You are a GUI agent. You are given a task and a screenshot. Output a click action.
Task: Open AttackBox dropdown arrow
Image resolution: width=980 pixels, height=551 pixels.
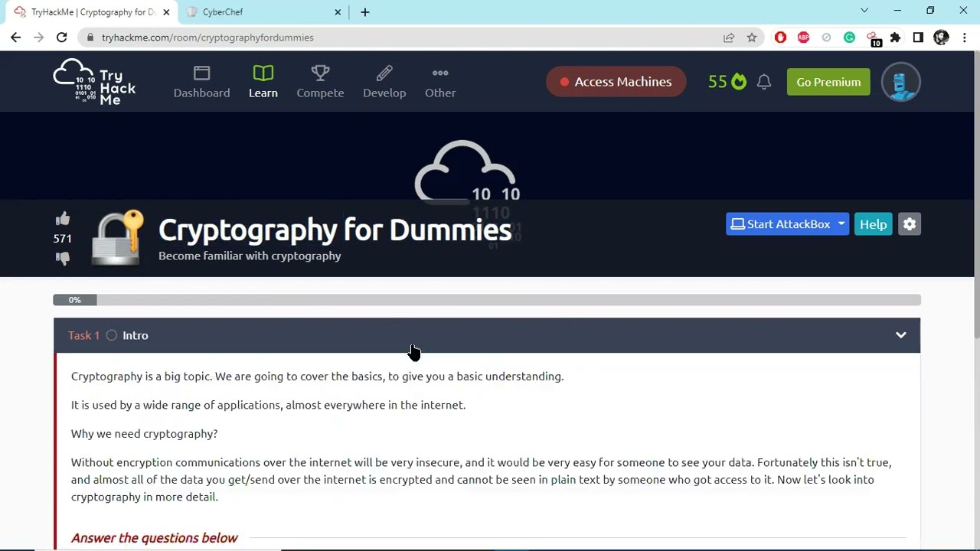point(841,224)
